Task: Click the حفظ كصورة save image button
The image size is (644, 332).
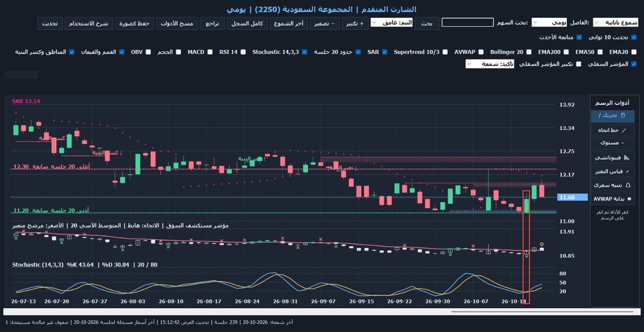Action: pyautogui.click(x=134, y=23)
